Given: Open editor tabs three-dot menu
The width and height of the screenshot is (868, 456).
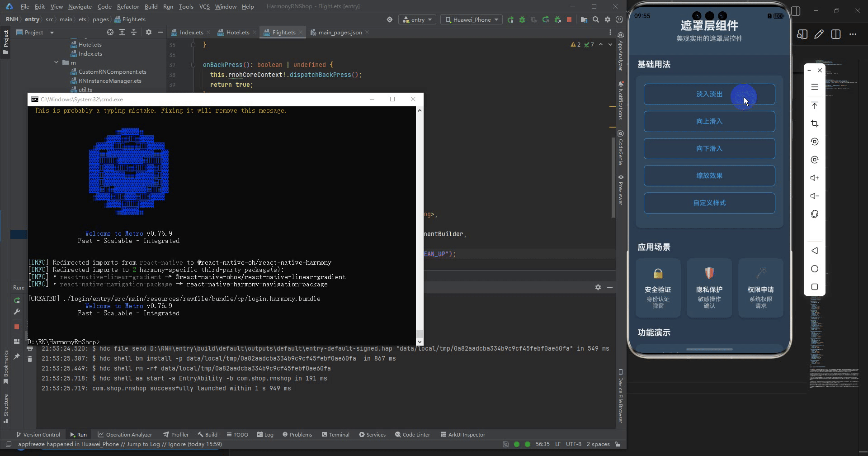Looking at the screenshot, I should click(x=610, y=32).
